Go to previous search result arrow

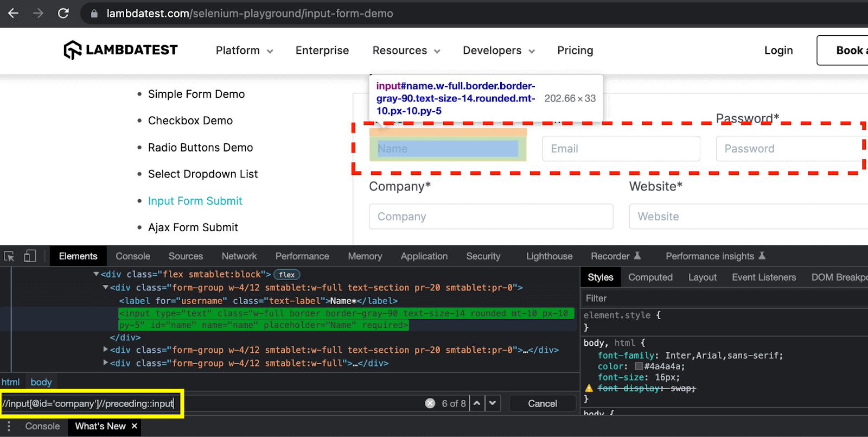tap(477, 403)
